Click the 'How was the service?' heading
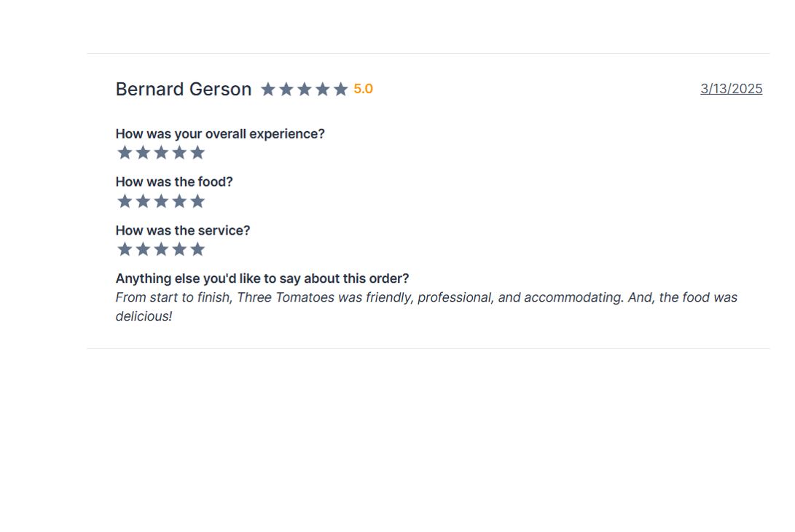This screenshot has height=532, width=795. pos(183,230)
